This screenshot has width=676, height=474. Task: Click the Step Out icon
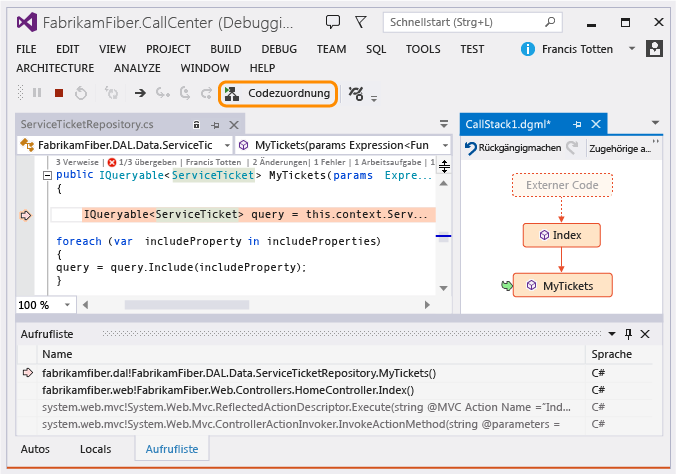pyautogui.click(x=207, y=93)
